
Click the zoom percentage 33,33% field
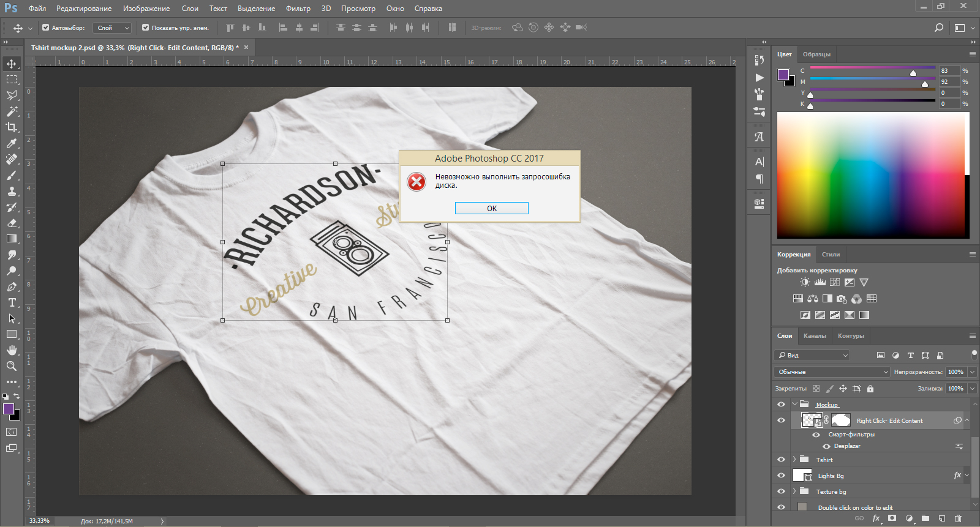[39, 521]
